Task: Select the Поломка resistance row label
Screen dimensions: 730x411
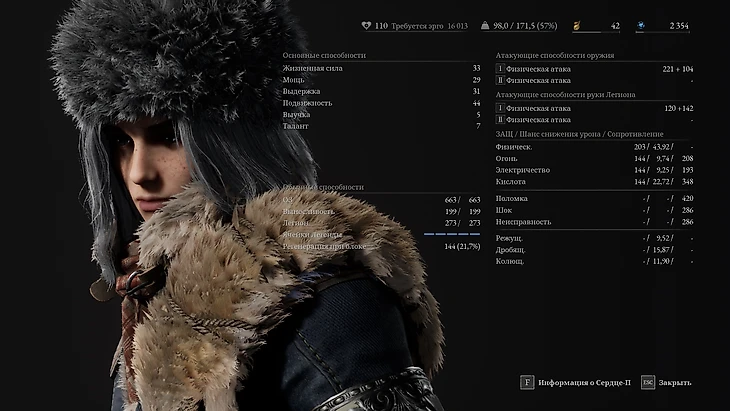Action: pos(511,198)
